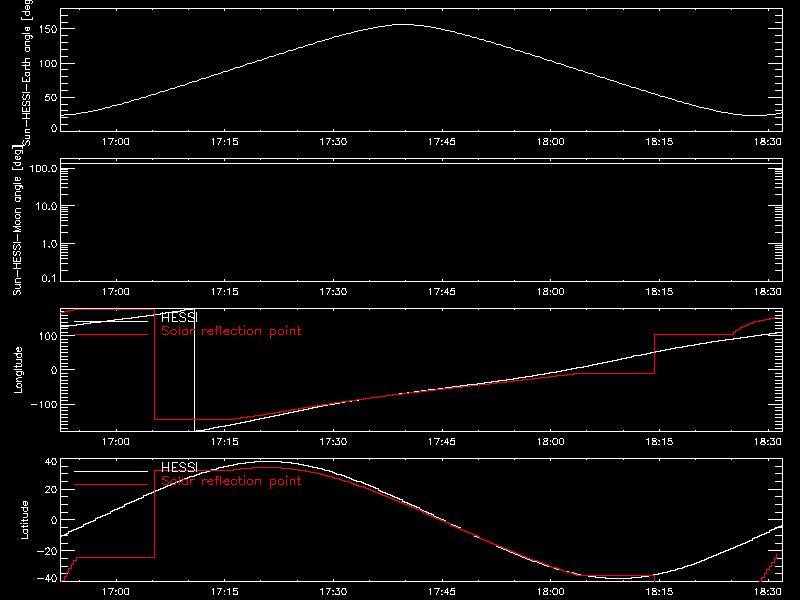Click HESSI legend entry in Longitude plot
800x600 pixels.
pos(179,317)
